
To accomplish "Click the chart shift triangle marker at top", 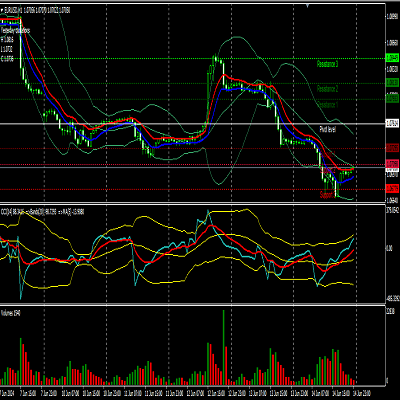I will 307,5.
